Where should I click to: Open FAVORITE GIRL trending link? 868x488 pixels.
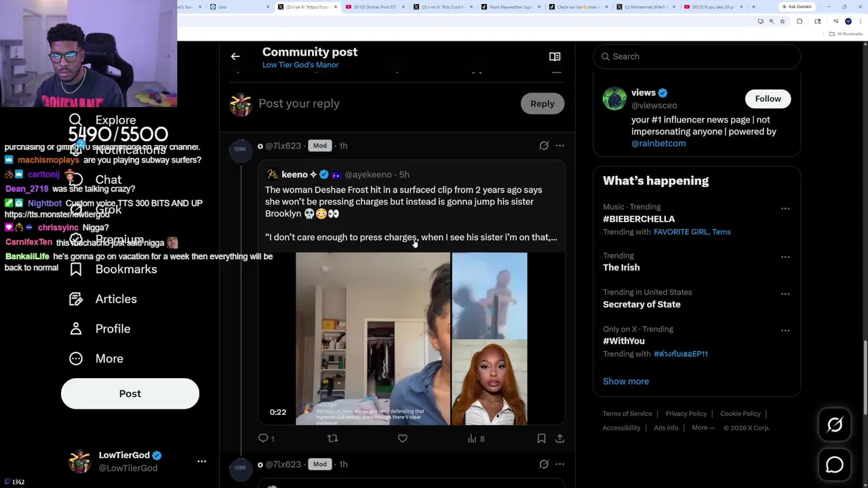coord(681,232)
